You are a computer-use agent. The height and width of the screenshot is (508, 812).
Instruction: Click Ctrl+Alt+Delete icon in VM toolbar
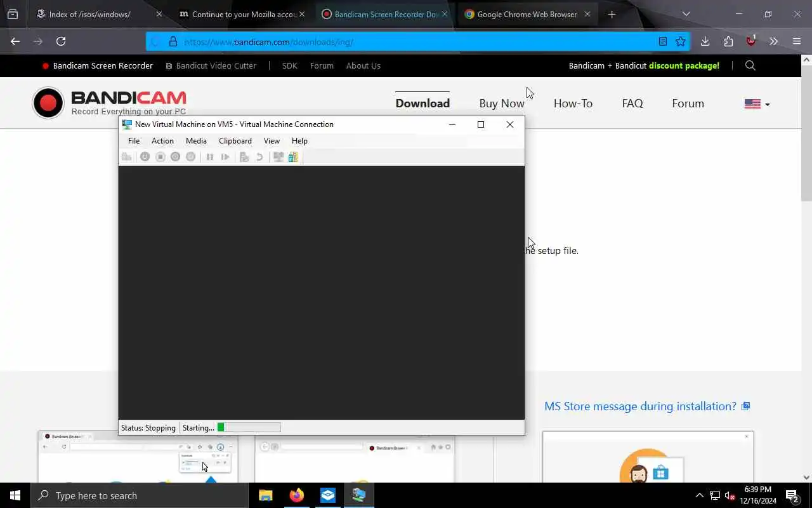(127, 157)
